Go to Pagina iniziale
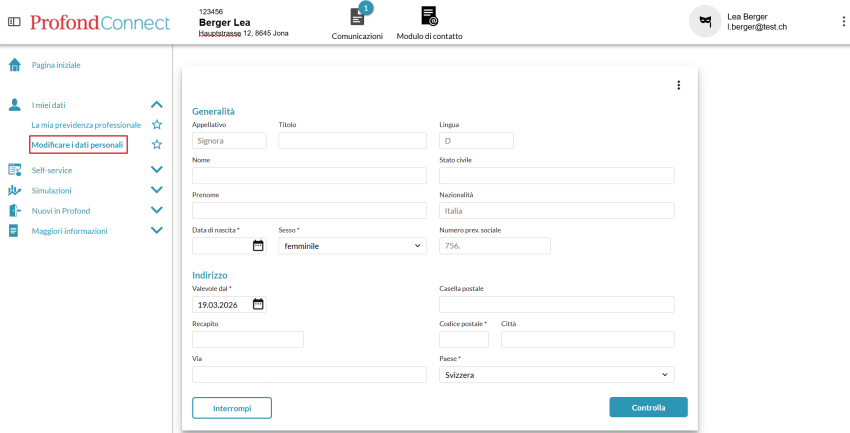The width and height of the screenshot is (850, 433). click(56, 65)
